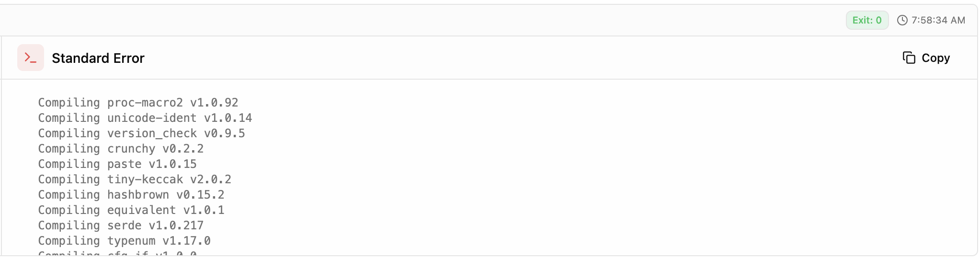Click the serde v1.0.217 line
Screen dimensions: 980x261
click(x=121, y=225)
